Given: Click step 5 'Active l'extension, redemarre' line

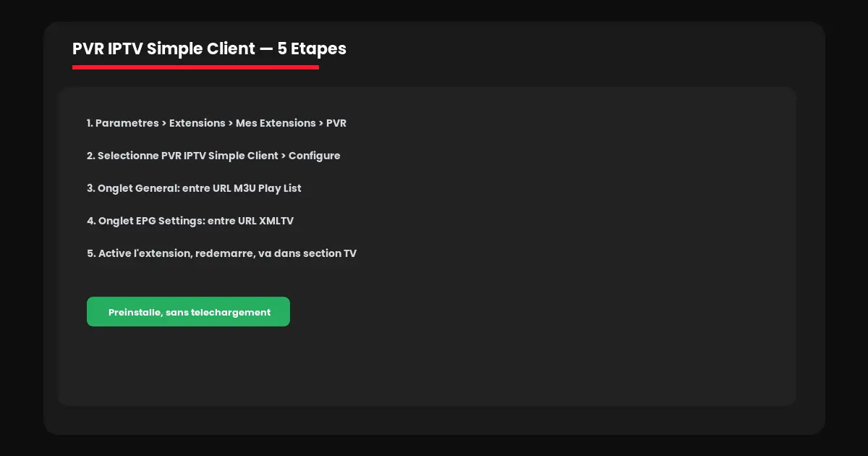Looking at the screenshot, I should pos(221,253).
